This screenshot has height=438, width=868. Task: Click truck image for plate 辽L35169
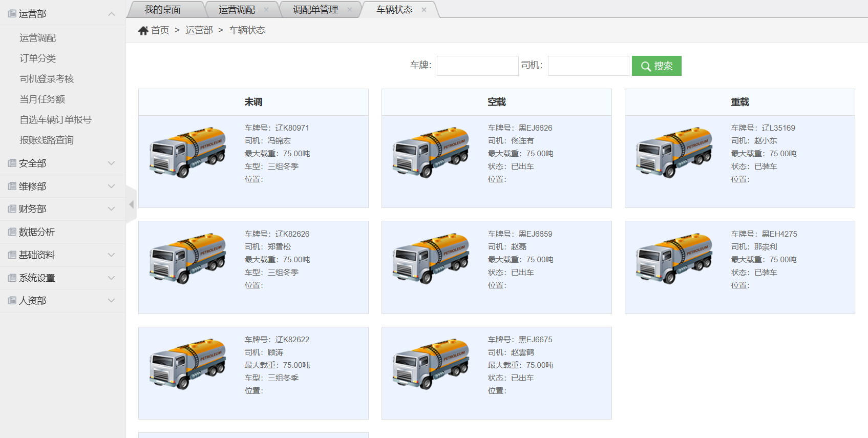674,152
